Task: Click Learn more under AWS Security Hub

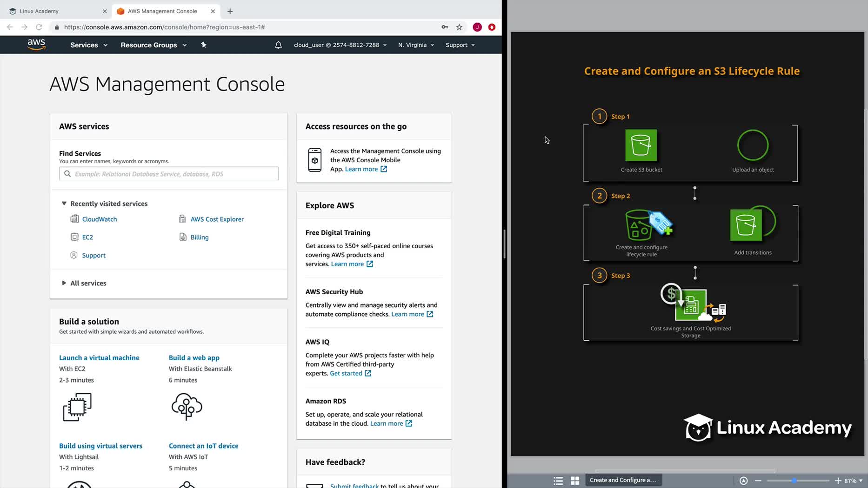Action: 412,314
